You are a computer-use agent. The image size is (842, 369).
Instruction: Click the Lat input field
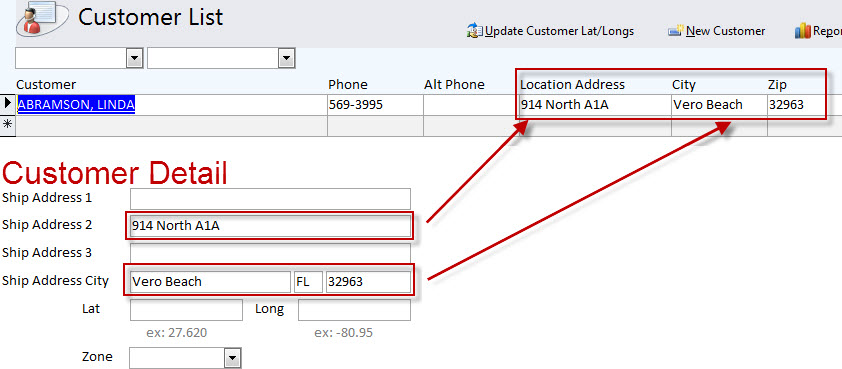click(186, 310)
